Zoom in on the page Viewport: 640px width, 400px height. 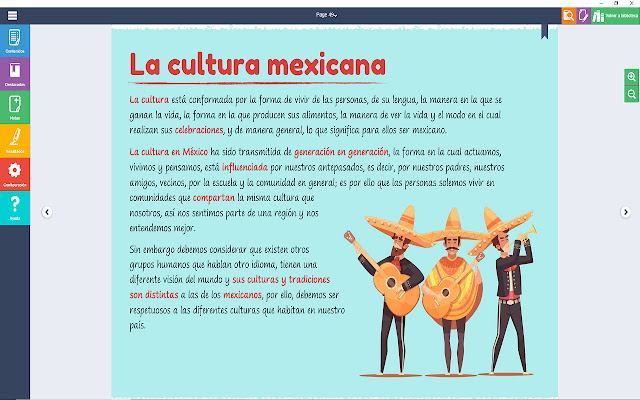click(x=631, y=77)
